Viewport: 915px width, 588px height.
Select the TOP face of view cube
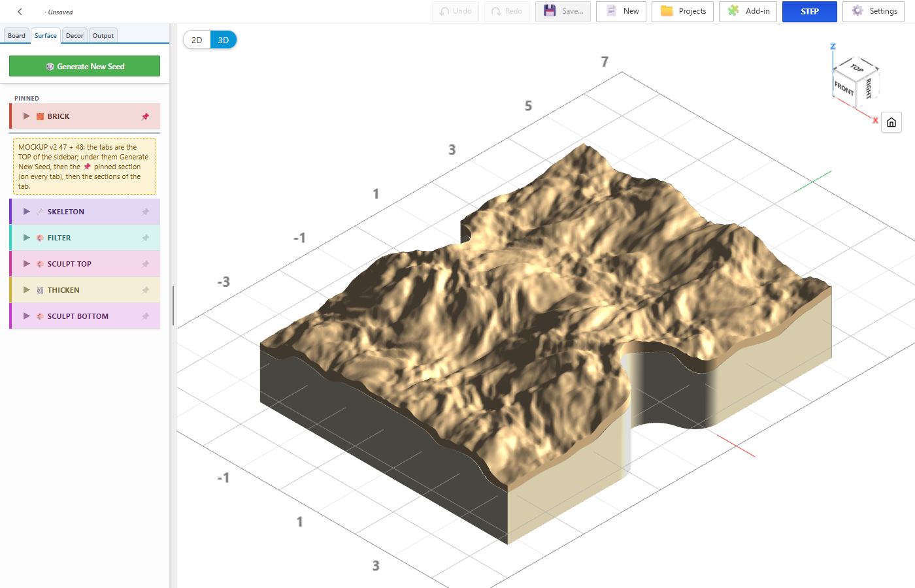857,68
